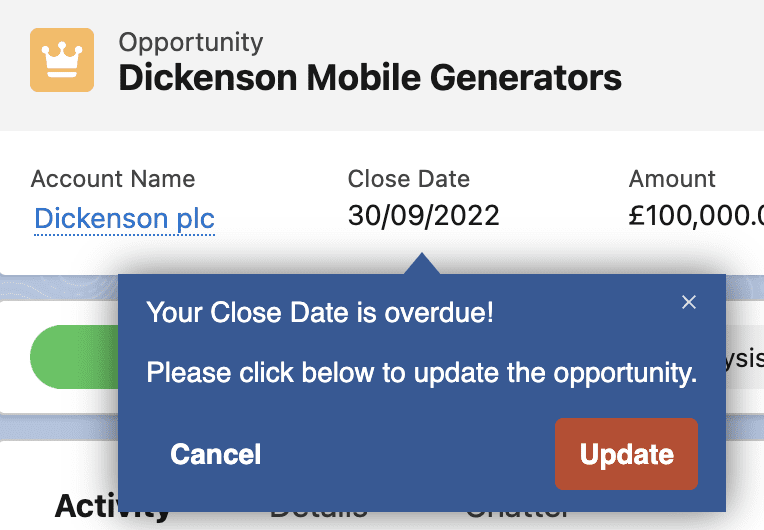Click the 'Please click below' prompt message

click(x=422, y=373)
